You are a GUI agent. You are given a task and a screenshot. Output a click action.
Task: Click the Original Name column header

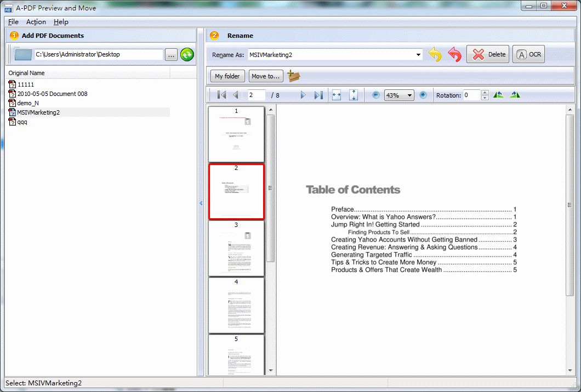click(x=88, y=73)
